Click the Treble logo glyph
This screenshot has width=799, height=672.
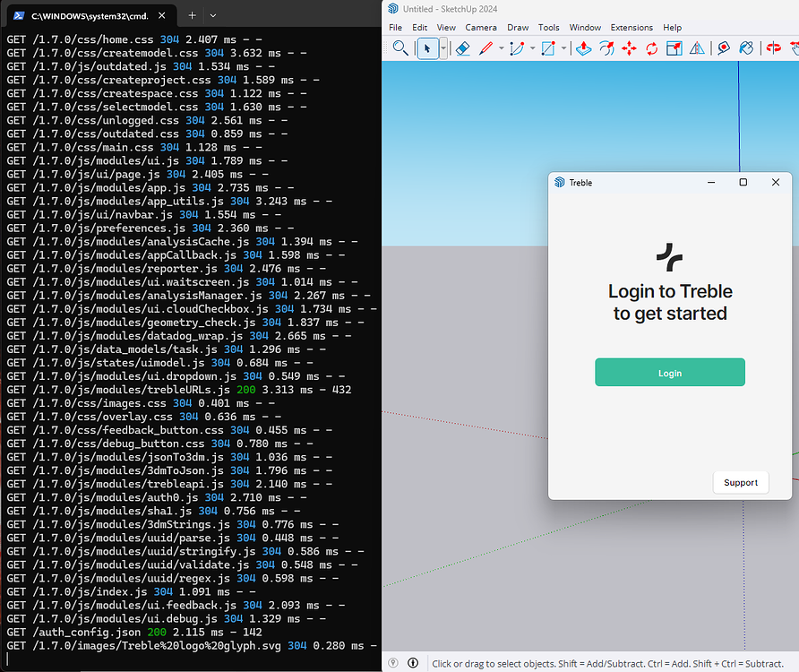[x=670, y=255]
